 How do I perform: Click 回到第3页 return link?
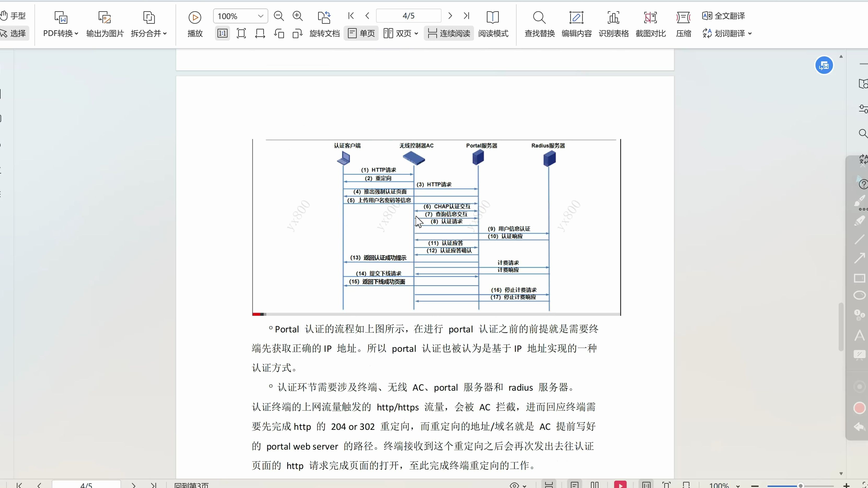coord(191,485)
